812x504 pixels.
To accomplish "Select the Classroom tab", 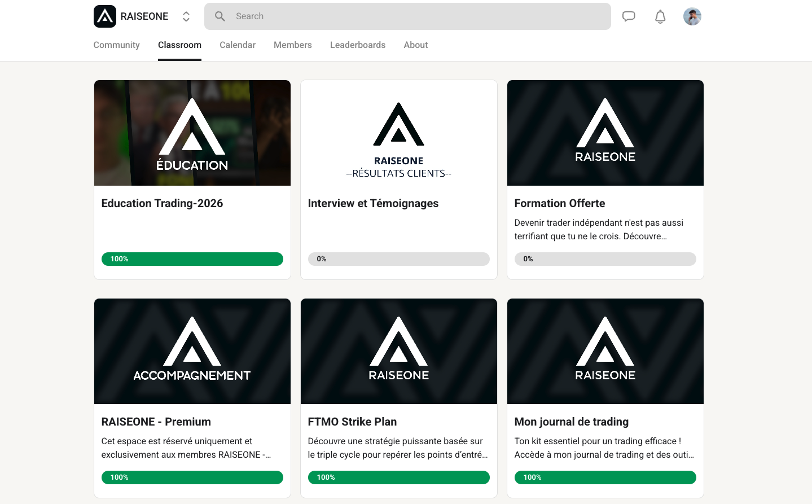I will coord(179,45).
